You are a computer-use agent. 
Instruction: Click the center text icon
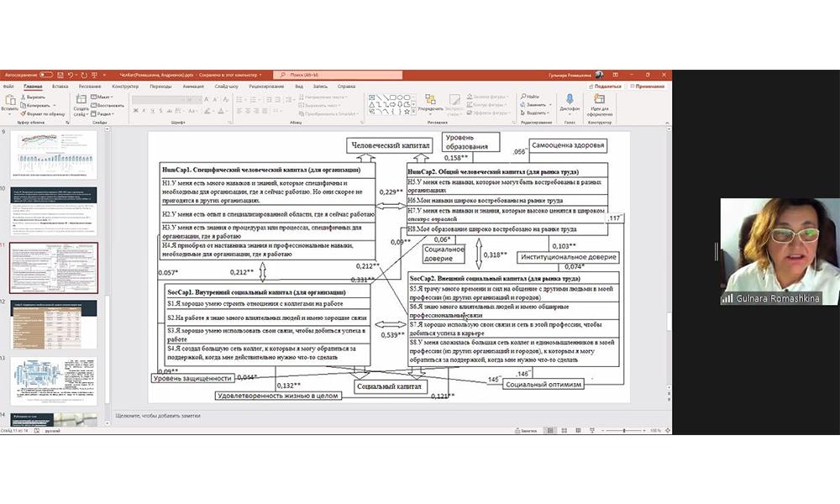[x=248, y=111]
